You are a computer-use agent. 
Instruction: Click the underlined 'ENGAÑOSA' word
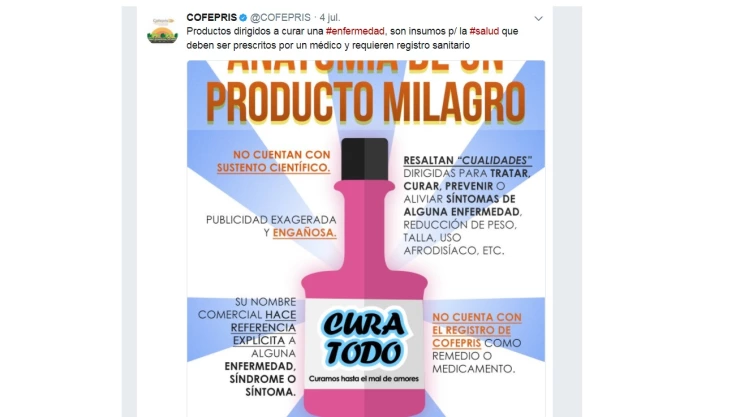[304, 233]
